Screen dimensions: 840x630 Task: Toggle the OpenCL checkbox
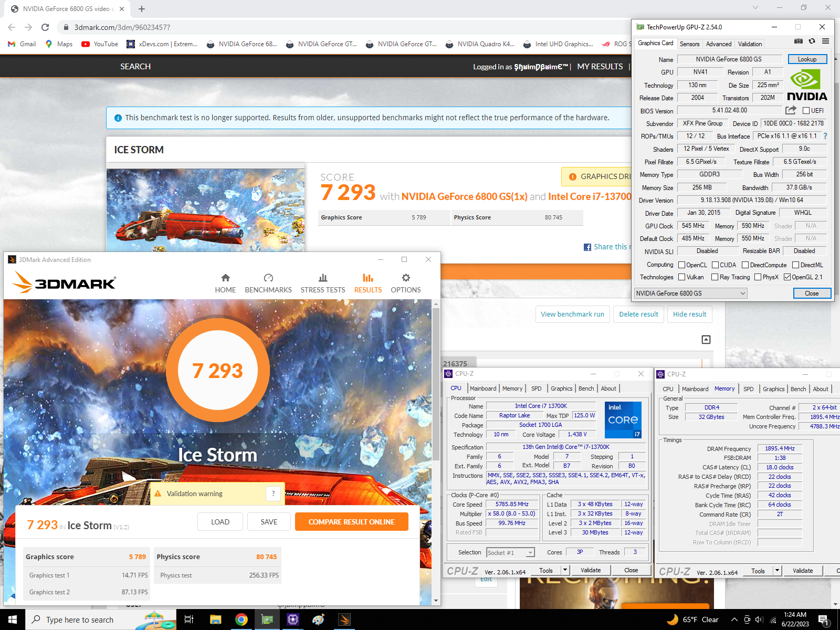[681, 265]
